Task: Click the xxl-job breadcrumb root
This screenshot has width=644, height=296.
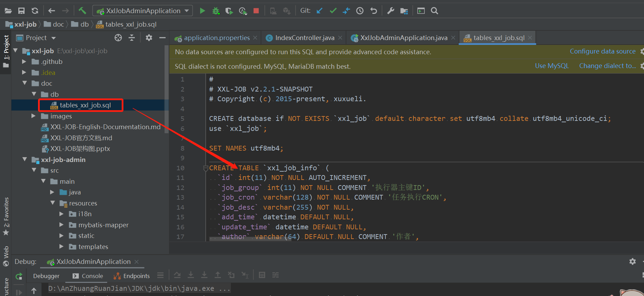Action: pyautogui.click(x=21, y=24)
